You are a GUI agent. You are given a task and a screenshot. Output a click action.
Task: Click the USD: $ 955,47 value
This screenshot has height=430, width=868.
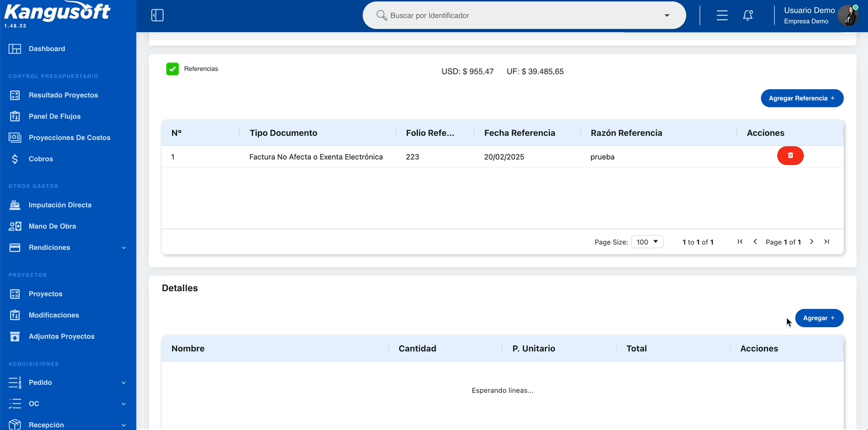467,71
